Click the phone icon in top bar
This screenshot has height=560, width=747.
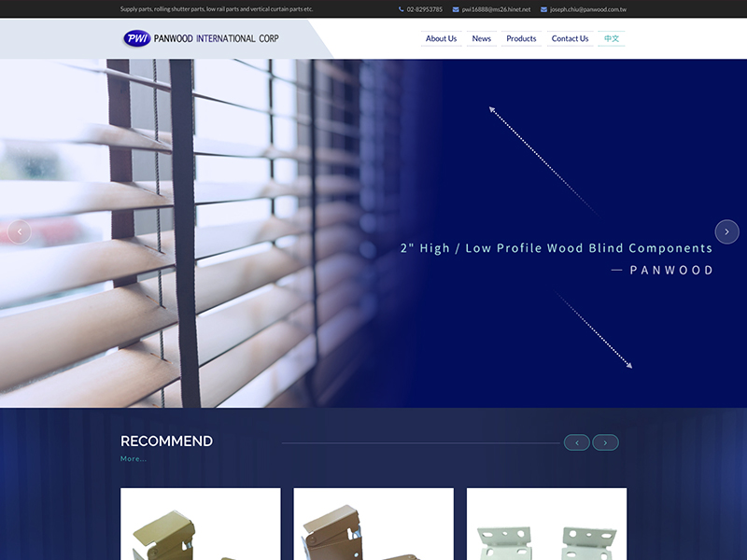pos(402,9)
